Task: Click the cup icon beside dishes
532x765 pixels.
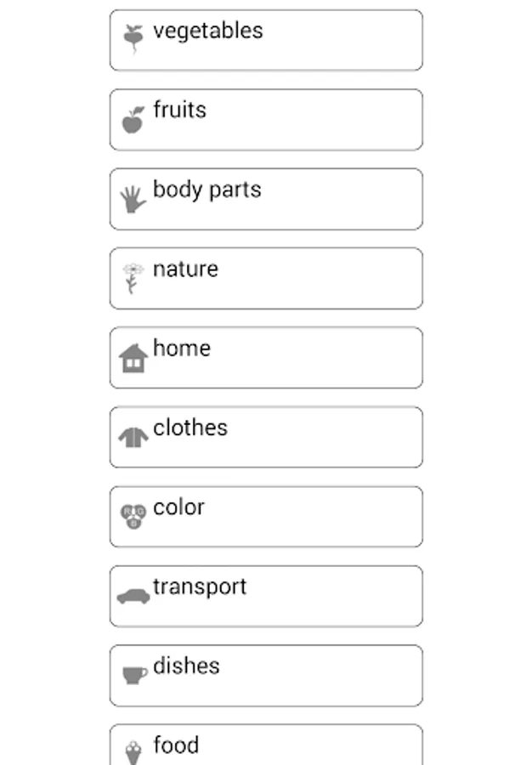Action: click(133, 675)
